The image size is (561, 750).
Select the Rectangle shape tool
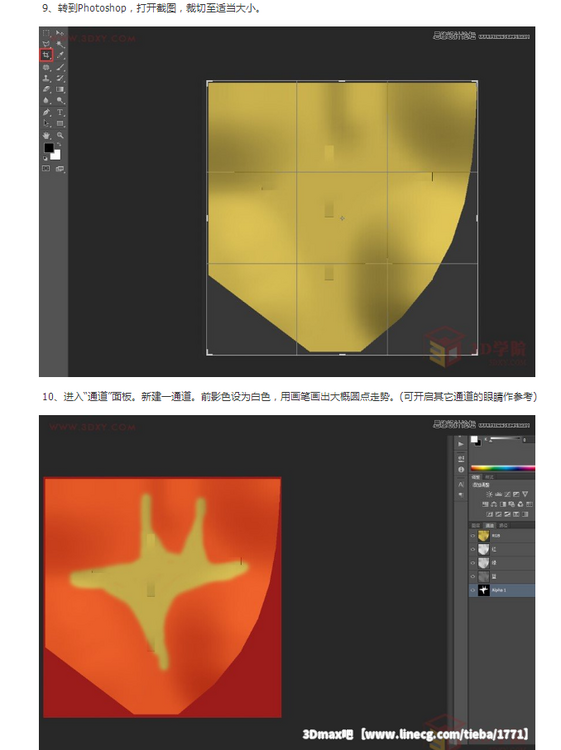[60, 124]
